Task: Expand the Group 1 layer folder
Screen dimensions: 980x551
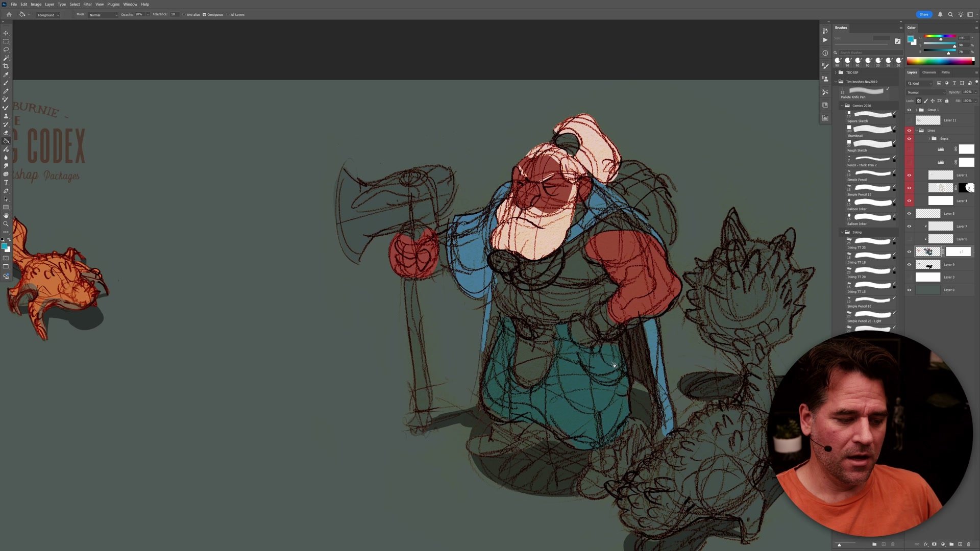Action: tap(917, 110)
